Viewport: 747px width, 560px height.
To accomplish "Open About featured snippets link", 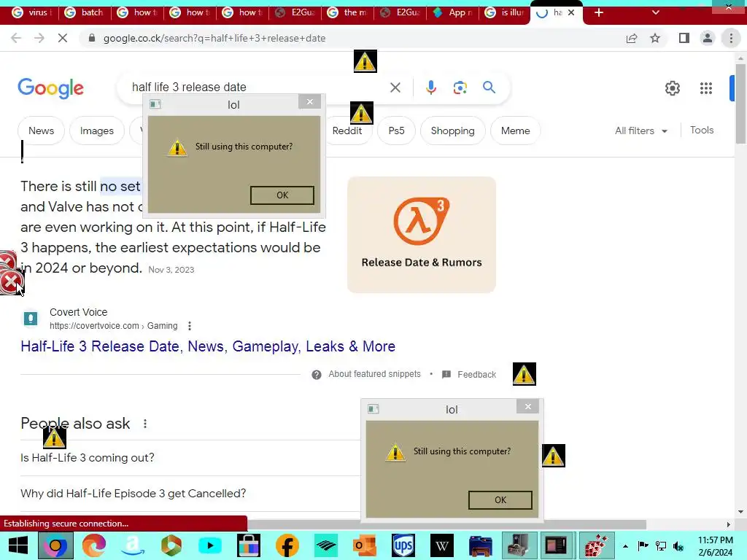I will tap(374, 374).
